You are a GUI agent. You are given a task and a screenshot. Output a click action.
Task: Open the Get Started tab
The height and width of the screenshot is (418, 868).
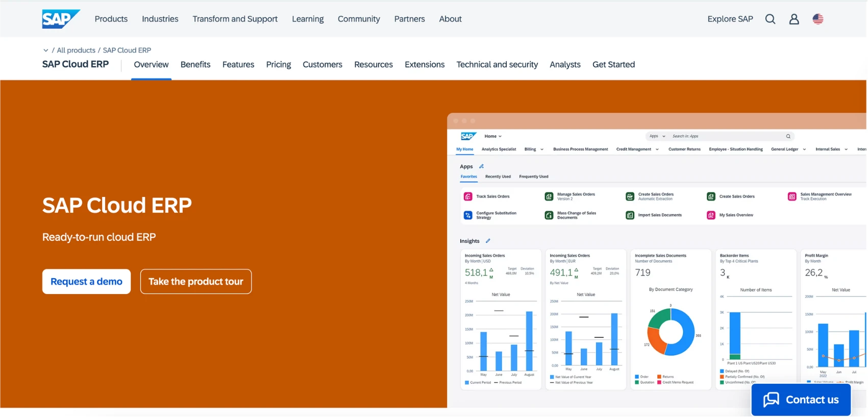point(614,65)
